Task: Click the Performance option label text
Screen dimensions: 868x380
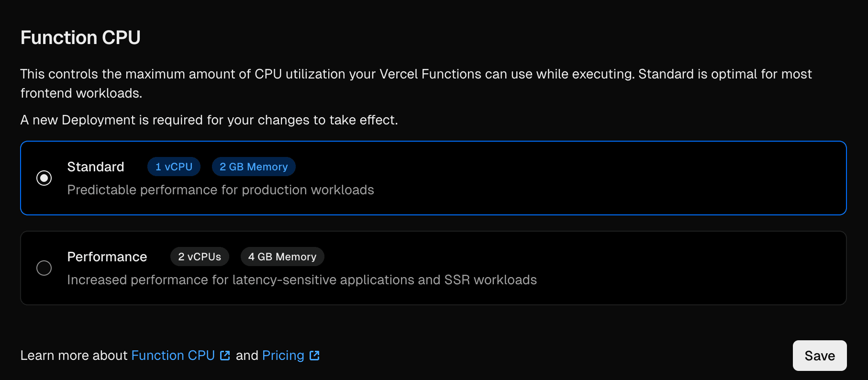Action: [107, 257]
